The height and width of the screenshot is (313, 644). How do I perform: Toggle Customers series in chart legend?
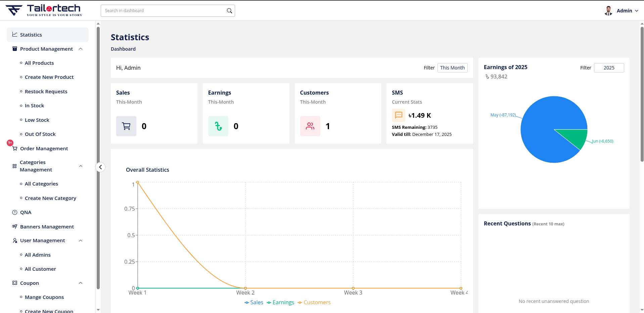pyautogui.click(x=314, y=303)
